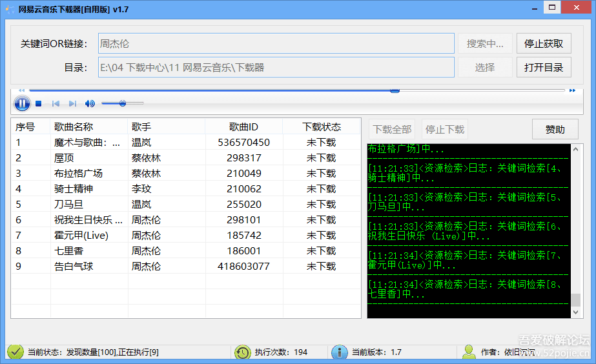This screenshot has width=596, height=364.
Task: Click the author avatar icon in status bar
Action: tap(469, 352)
